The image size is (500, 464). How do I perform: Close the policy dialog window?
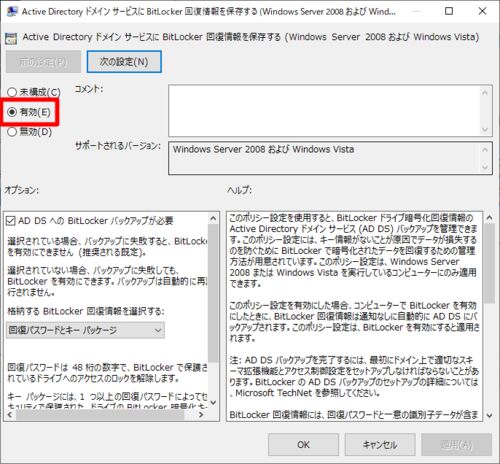(x=482, y=11)
